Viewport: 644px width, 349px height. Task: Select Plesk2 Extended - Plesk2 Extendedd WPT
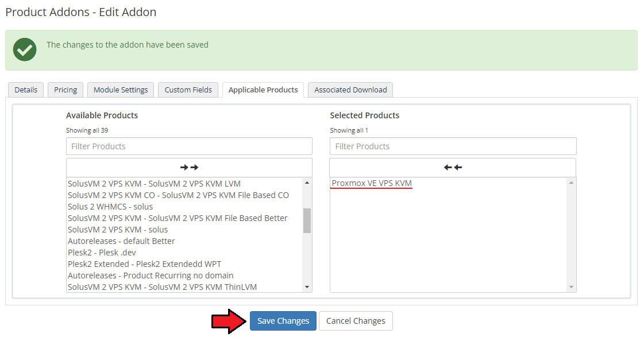click(x=184, y=264)
